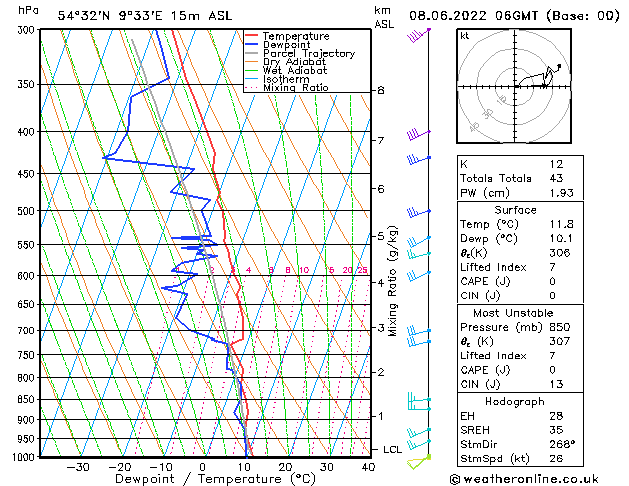
Task: Click the 'km ASL' axis heading
Action: coord(384,17)
